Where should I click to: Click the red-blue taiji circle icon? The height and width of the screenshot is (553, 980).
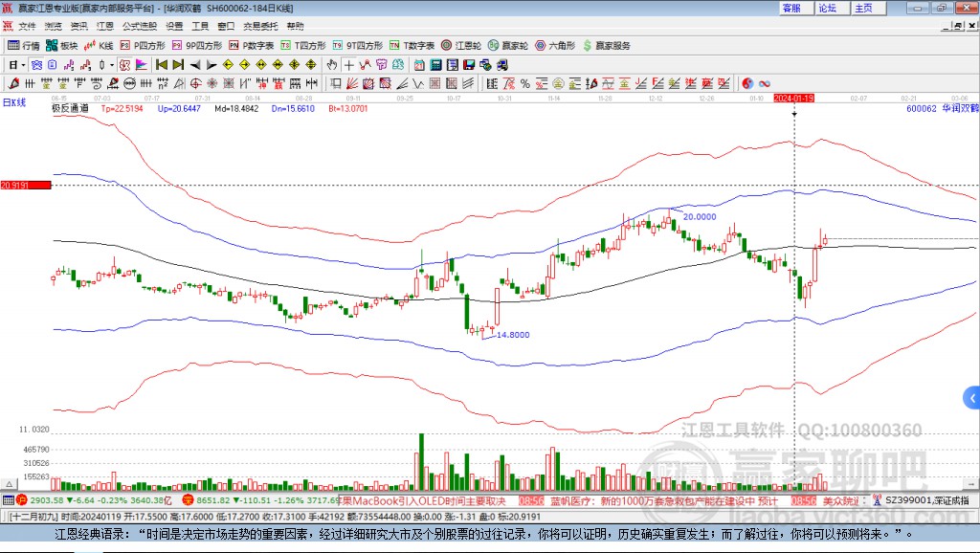747,84
